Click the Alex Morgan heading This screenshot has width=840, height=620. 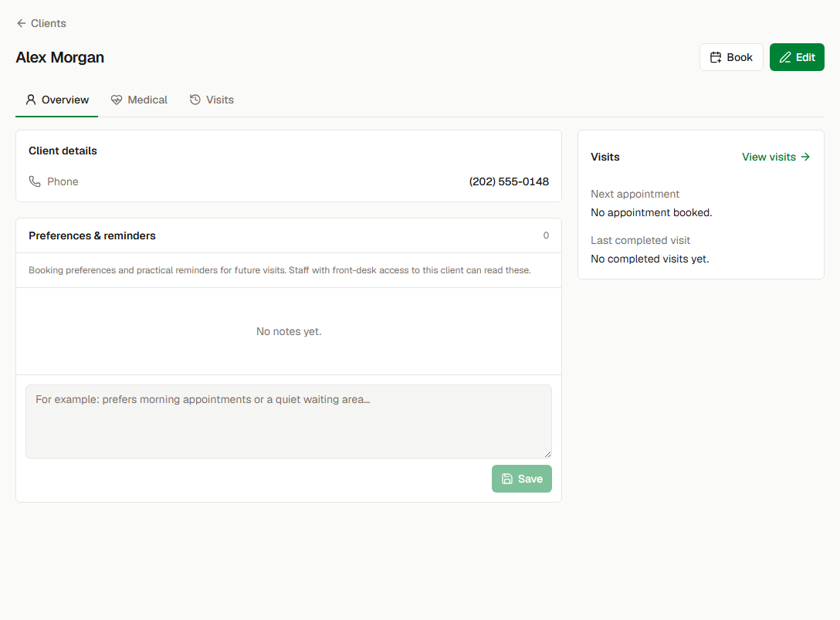[x=60, y=57]
